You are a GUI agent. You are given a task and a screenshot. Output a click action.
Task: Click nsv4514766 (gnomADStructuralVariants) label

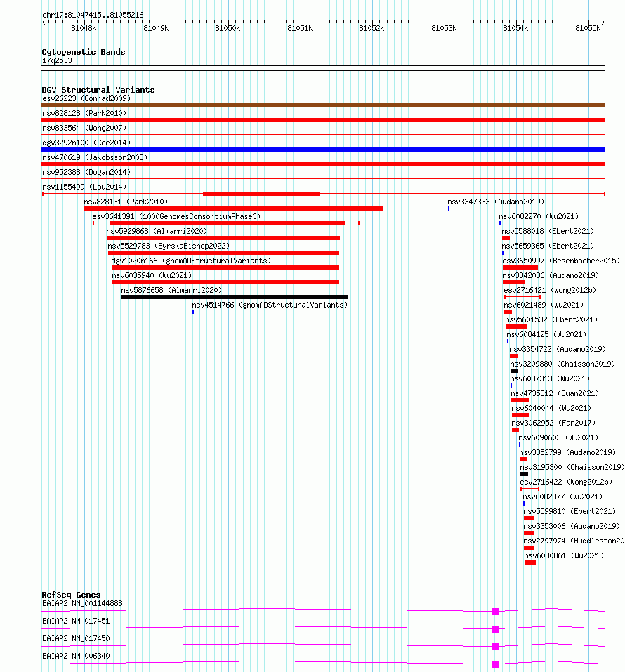click(270, 305)
